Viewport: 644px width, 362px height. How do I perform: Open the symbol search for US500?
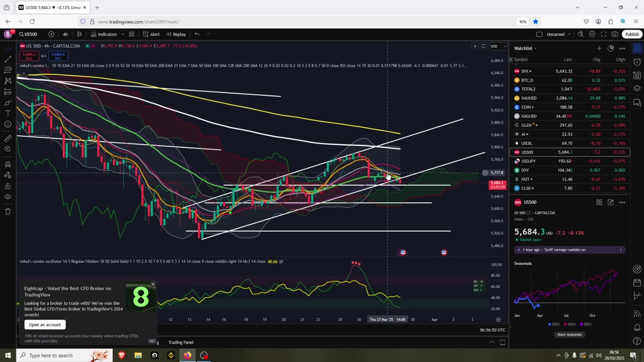click(x=29, y=34)
